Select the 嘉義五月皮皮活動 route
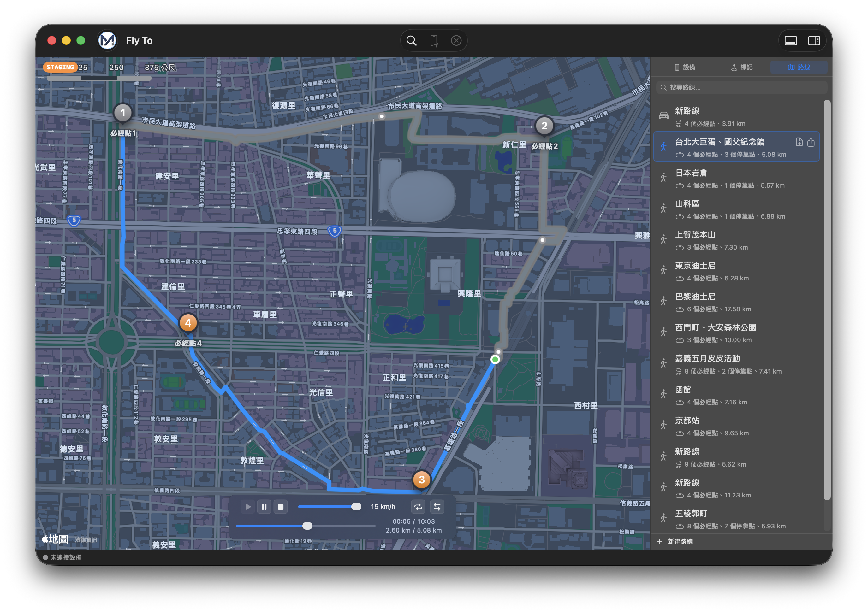Image resolution: width=868 pixels, height=612 pixels. (x=736, y=364)
